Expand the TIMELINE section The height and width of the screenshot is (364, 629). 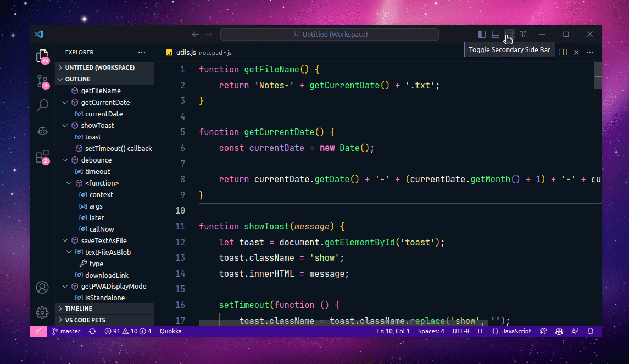104,309
